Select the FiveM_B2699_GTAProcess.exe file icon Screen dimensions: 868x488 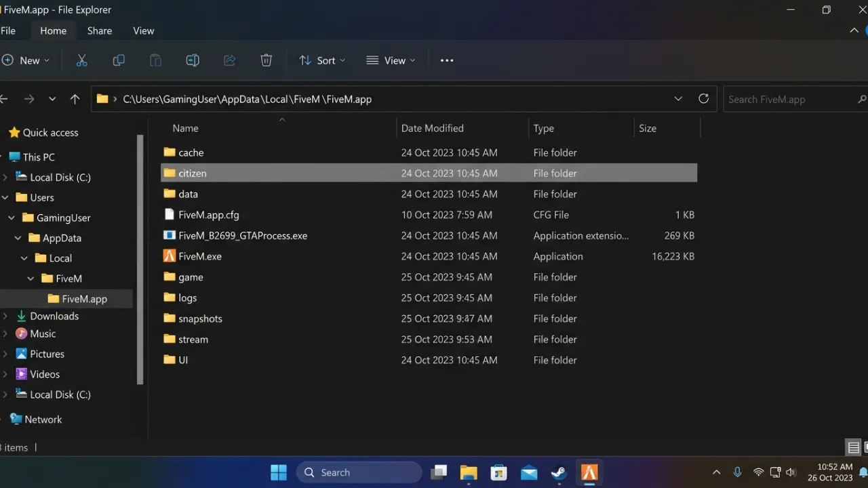point(170,235)
